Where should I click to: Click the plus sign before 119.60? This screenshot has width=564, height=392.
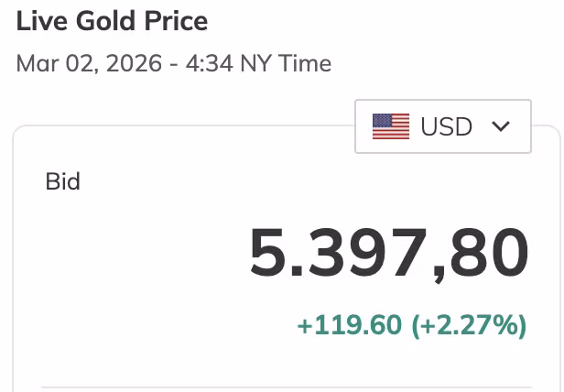[304, 325]
